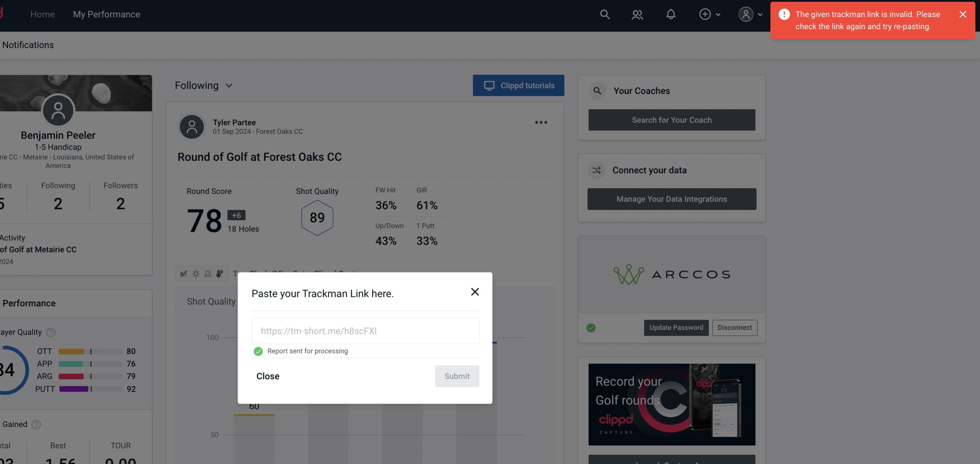Click the shot quality hexagon icon
Screen dimensions: 980x464
[317, 218]
